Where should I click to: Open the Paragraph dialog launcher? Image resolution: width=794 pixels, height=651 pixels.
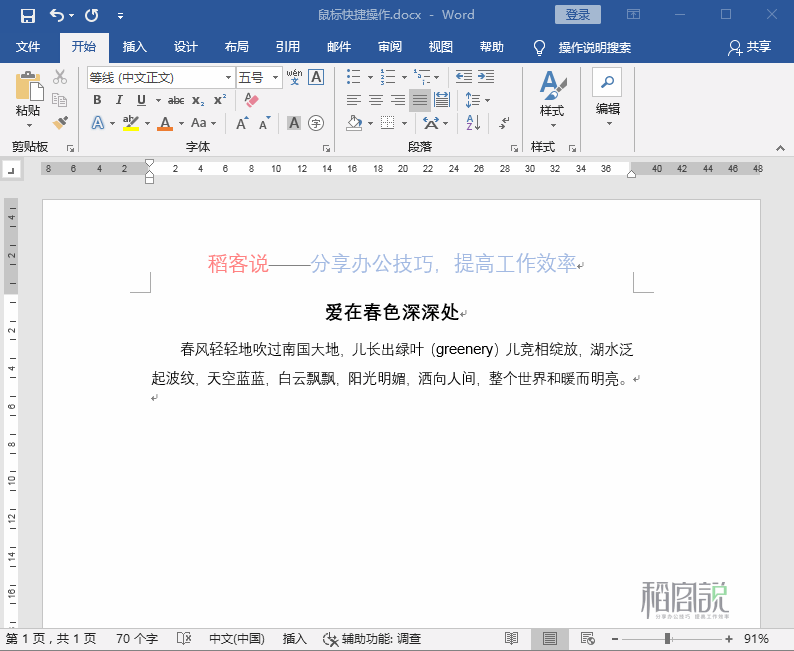514,148
